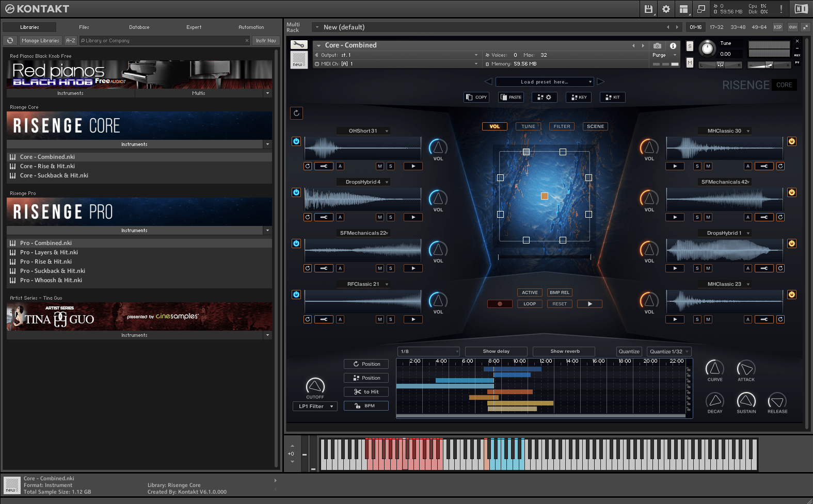The image size is (813, 504).
Task: Click the record button below XY pad
Action: (500, 304)
